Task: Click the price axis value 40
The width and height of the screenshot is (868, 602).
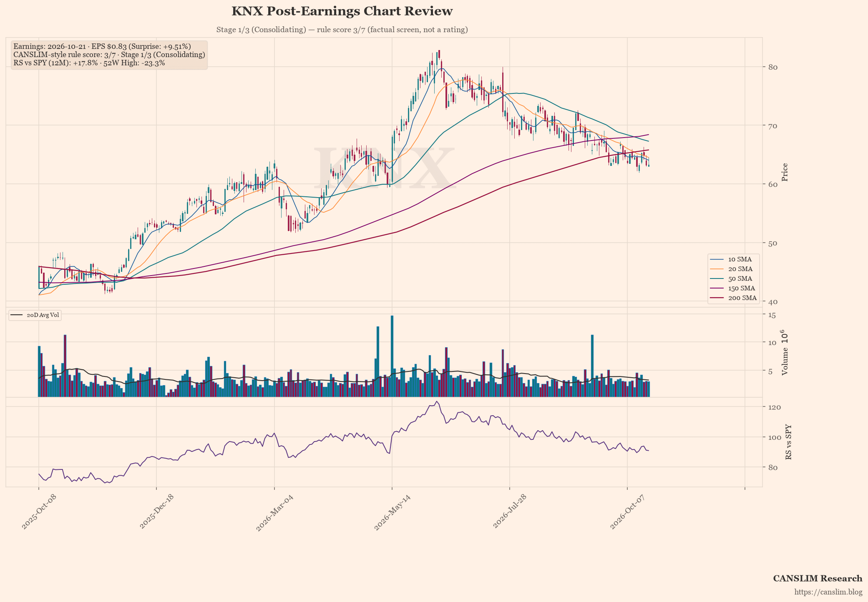Action: point(772,301)
